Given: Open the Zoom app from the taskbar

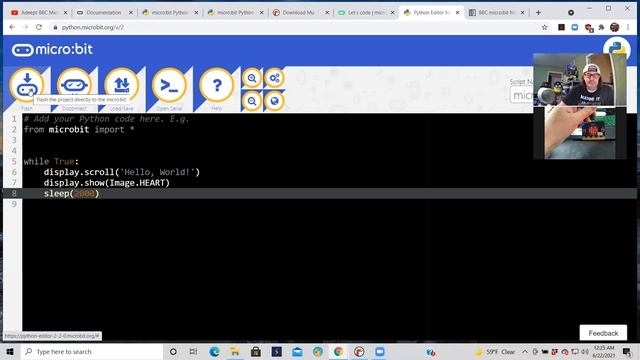Looking at the screenshot, I should pos(380,351).
